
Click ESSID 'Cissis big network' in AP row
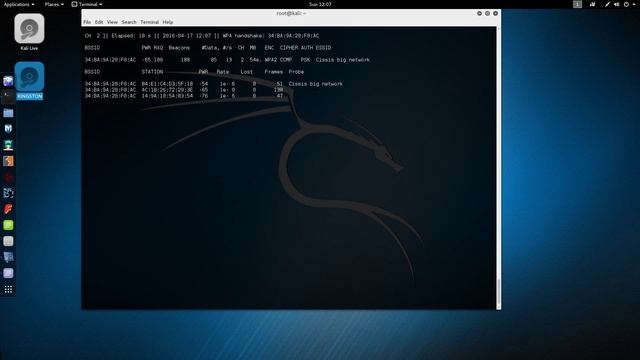(342, 60)
